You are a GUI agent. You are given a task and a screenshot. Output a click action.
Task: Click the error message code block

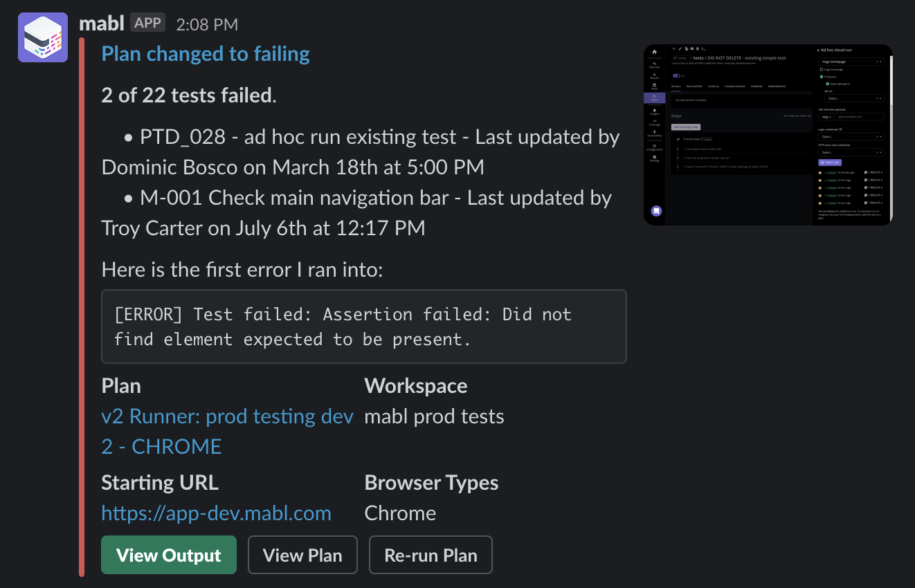click(x=364, y=327)
